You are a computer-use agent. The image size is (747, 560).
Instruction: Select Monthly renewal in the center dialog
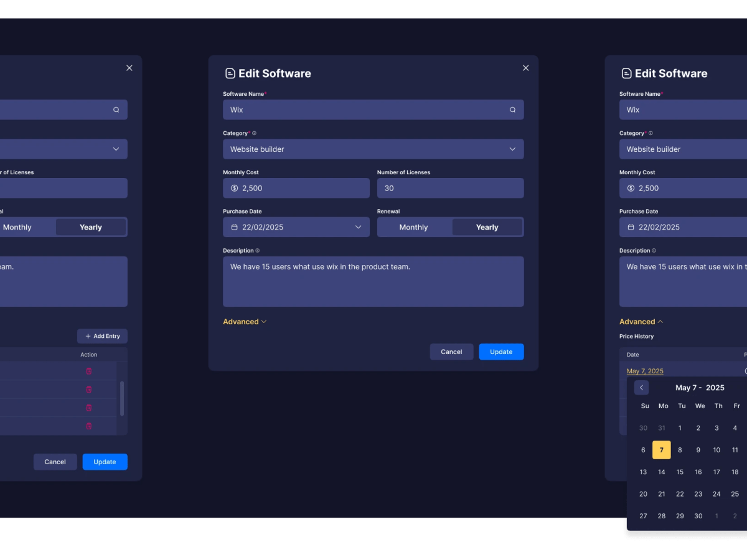tap(414, 227)
